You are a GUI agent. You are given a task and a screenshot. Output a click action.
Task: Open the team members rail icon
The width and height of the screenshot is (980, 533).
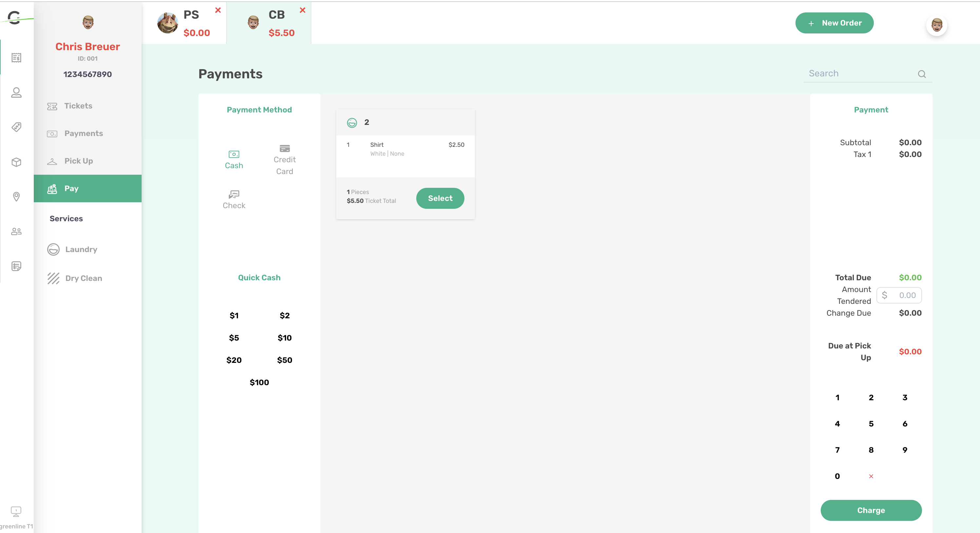(x=16, y=231)
